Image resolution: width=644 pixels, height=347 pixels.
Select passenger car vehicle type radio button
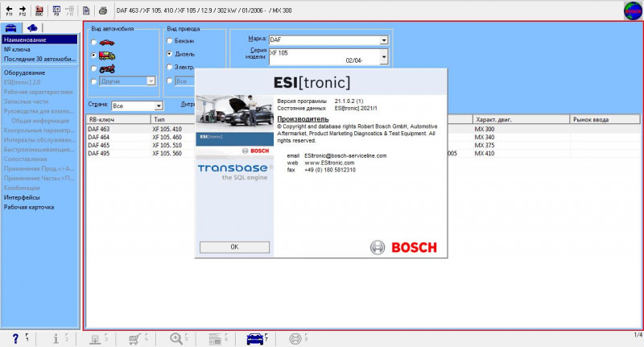(x=93, y=43)
